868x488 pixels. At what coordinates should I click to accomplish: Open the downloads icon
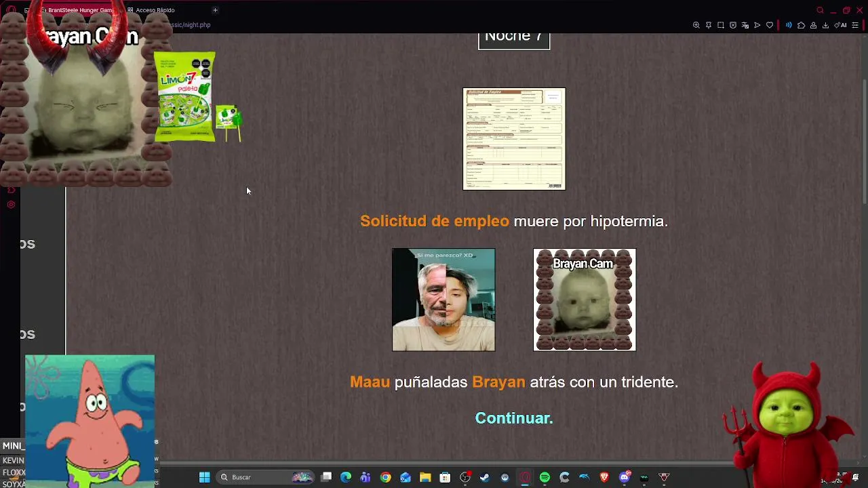pos(825,25)
